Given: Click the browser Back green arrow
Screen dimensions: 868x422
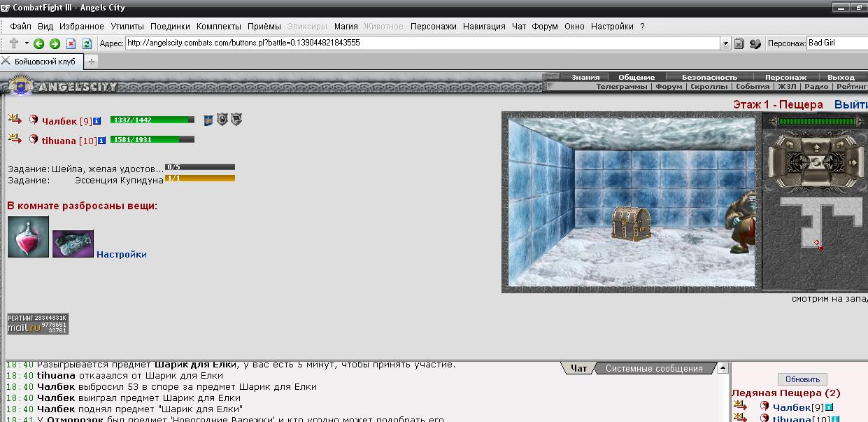Looking at the screenshot, I should (39, 43).
